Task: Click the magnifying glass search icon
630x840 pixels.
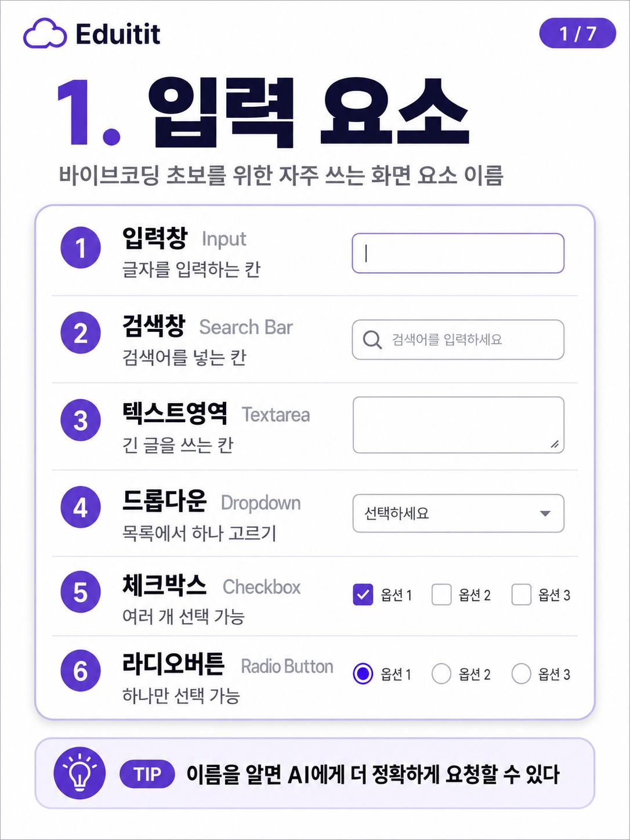Action: pyautogui.click(x=372, y=339)
